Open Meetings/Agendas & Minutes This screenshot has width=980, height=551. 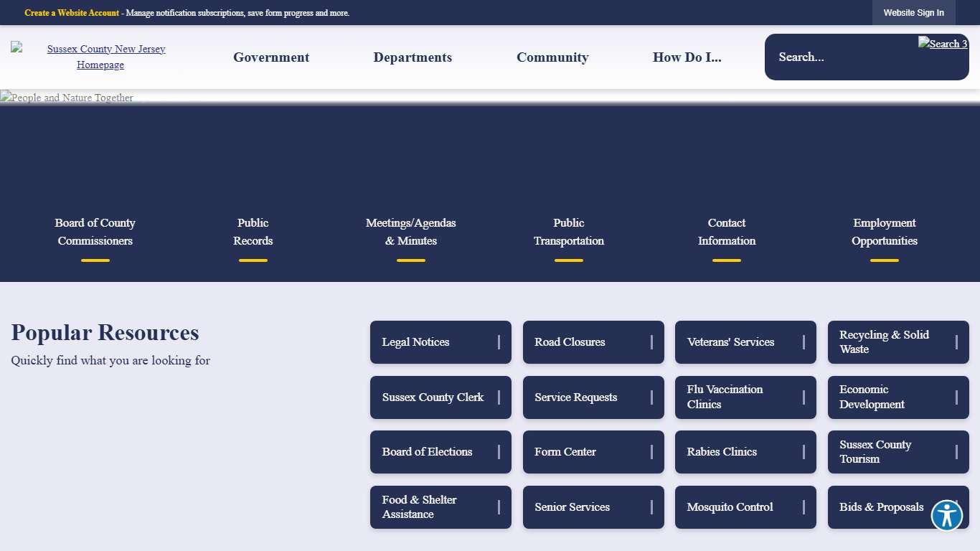(411, 232)
